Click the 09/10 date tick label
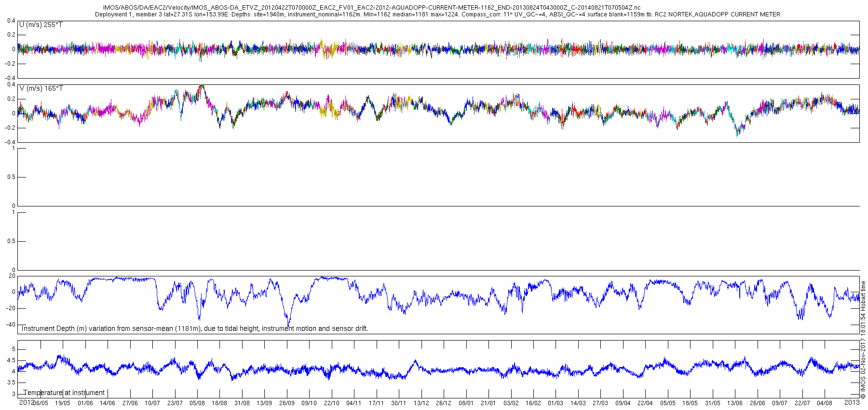868x410 pixels. point(309,403)
